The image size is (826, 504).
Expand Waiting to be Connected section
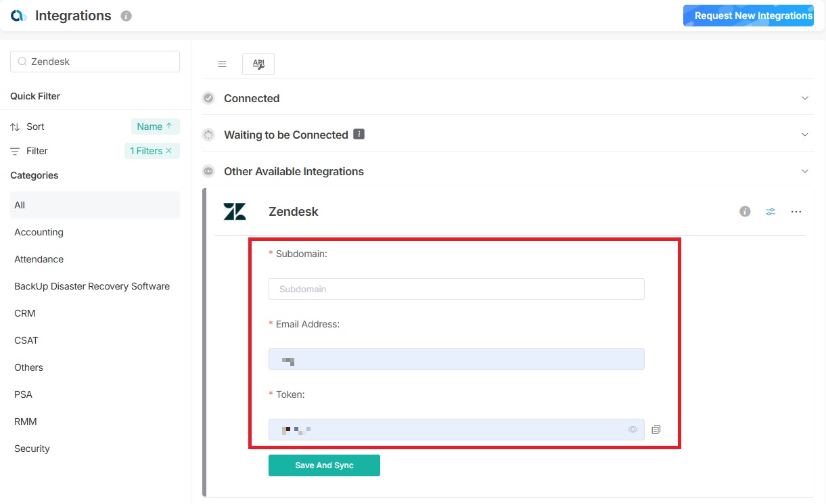pos(805,135)
